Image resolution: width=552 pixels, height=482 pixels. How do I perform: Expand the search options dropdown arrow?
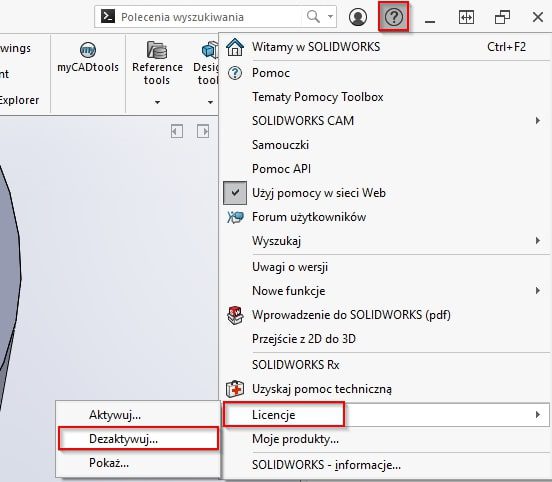pos(330,16)
